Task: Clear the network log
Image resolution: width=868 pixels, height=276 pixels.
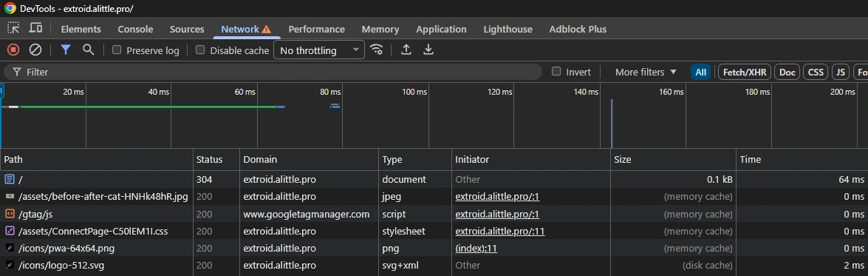Action: [35, 50]
